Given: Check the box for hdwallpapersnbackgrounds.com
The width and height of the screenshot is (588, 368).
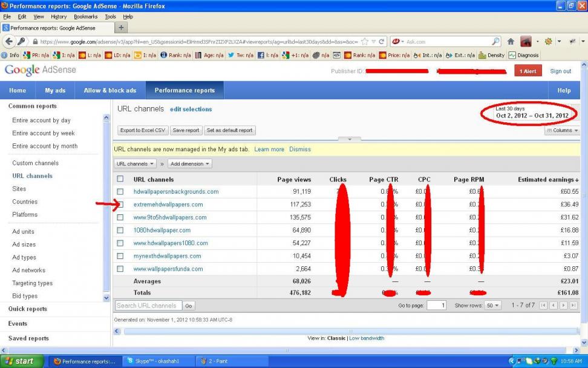Looking at the screenshot, I should [x=120, y=192].
